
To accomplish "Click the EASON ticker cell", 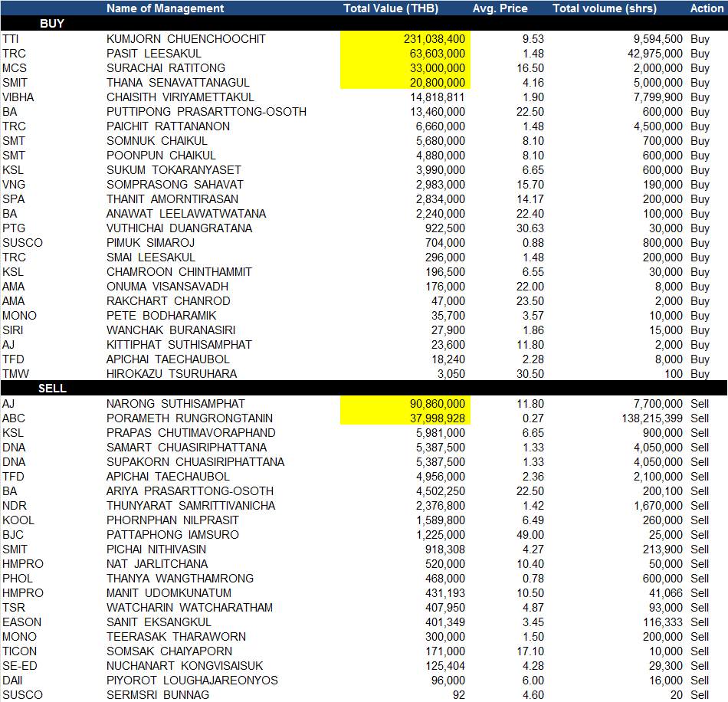I will pos(21,622).
